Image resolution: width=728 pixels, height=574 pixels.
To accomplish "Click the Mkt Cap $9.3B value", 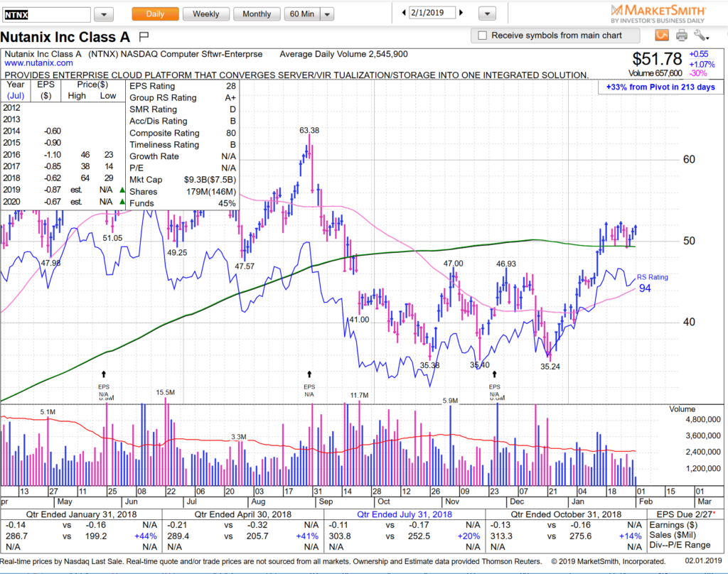I will (210, 180).
